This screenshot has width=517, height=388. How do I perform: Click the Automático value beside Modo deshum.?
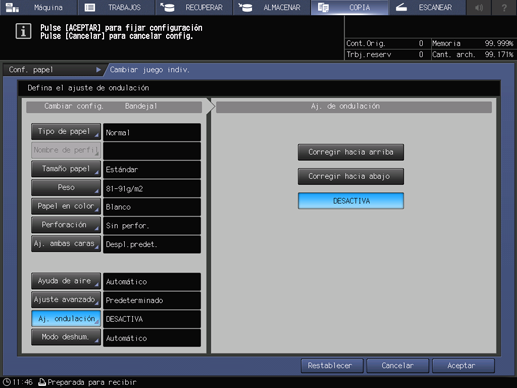(152, 338)
